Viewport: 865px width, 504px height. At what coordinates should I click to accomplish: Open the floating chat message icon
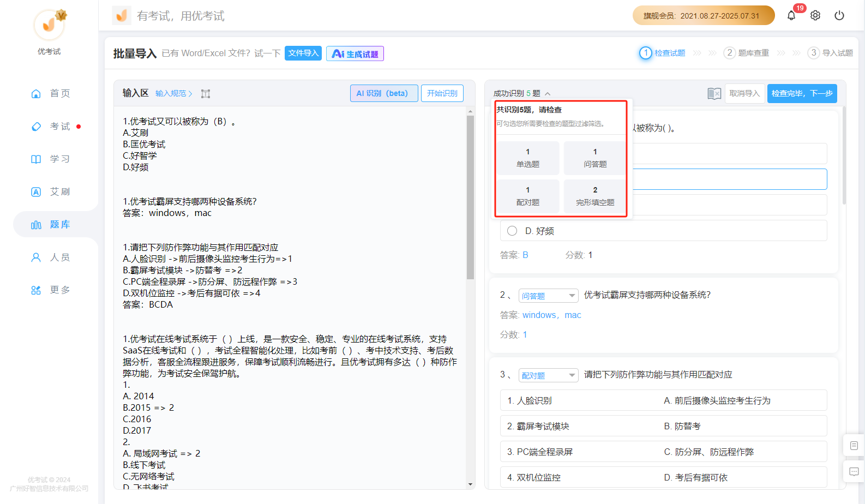(x=854, y=471)
